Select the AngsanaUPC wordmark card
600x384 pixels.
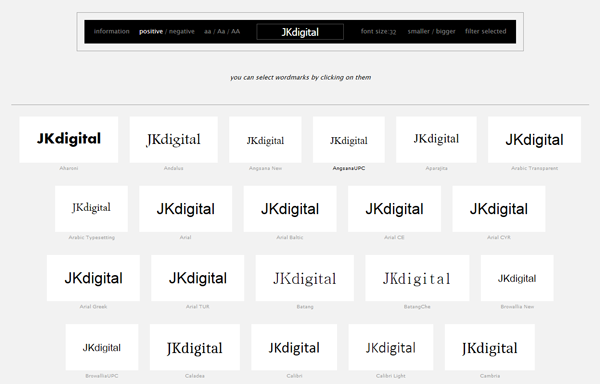(x=349, y=140)
